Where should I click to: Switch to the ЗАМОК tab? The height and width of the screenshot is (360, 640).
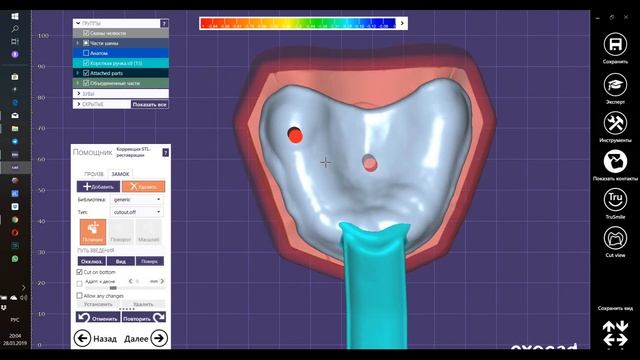[x=120, y=174]
